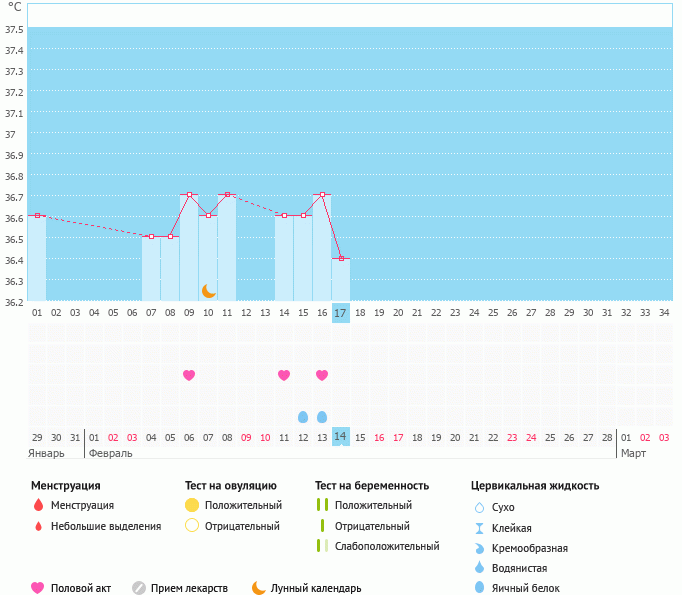Screen dimensions: 682x595
Task: Click the grey Прием лекарств legend icon
Action: pyautogui.click(x=139, y=588)
